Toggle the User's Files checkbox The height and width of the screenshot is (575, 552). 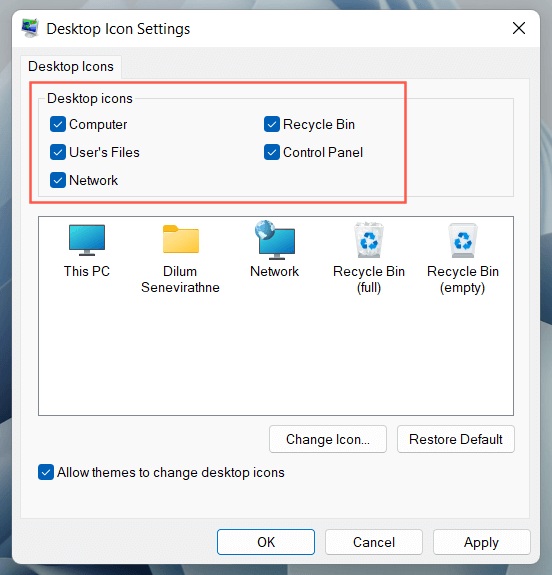pos(58,152)
